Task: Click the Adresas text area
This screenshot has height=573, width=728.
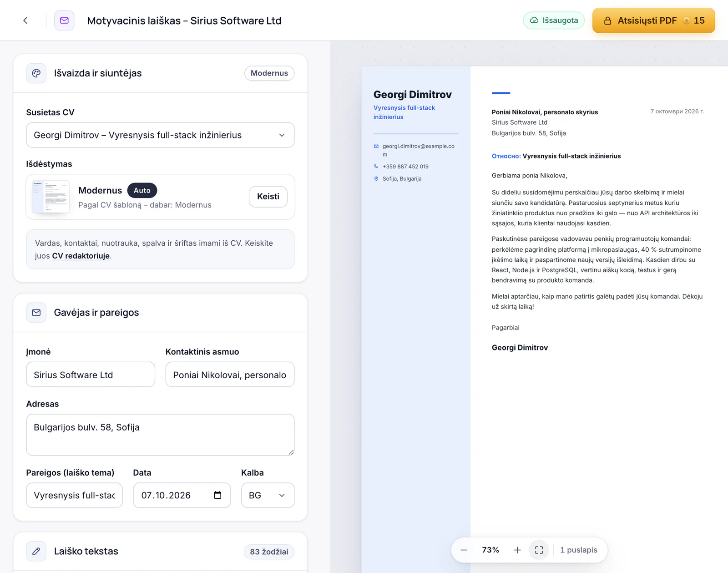Action: point(160,435)
